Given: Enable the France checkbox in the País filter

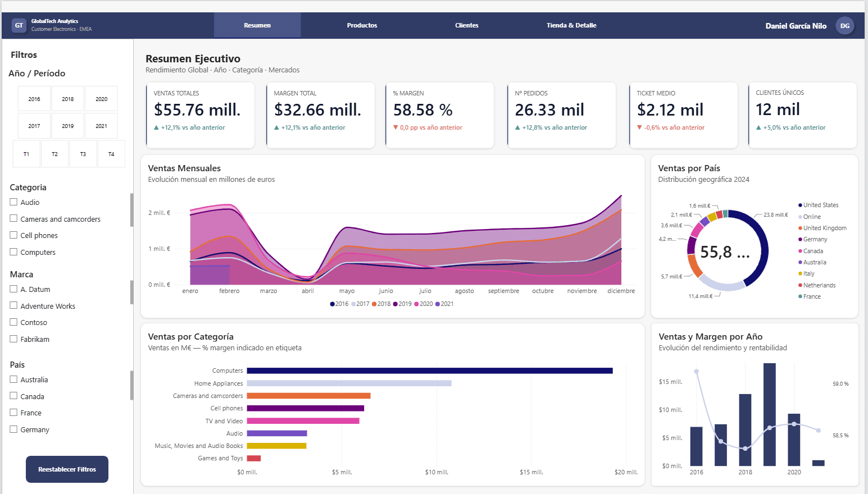Looking at the screenshot, I should point(13,413).
